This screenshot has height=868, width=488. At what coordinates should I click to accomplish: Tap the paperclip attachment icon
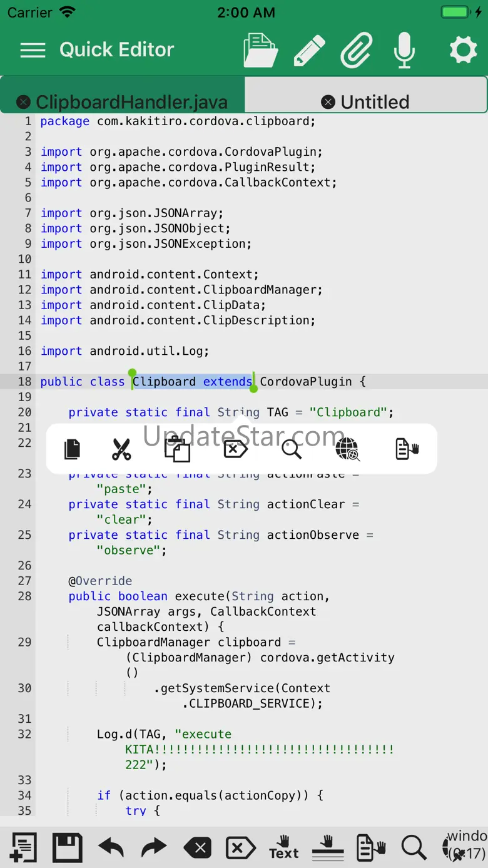tap(357, 50)
